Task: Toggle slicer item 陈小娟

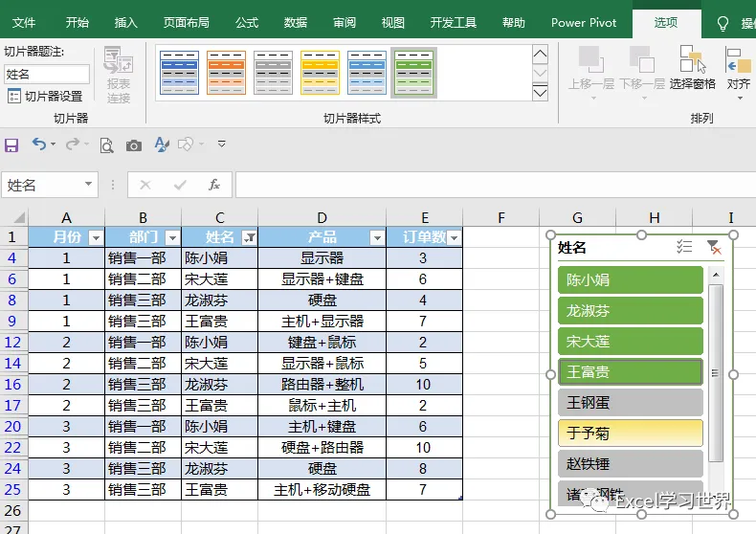Action: pyautogui.click(x=631, y=280)
